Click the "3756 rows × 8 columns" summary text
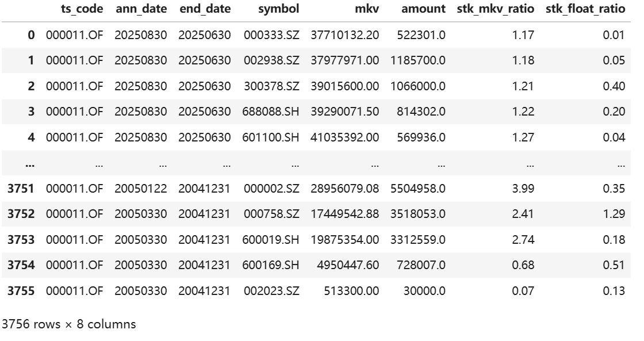 (x=69, y=324)
